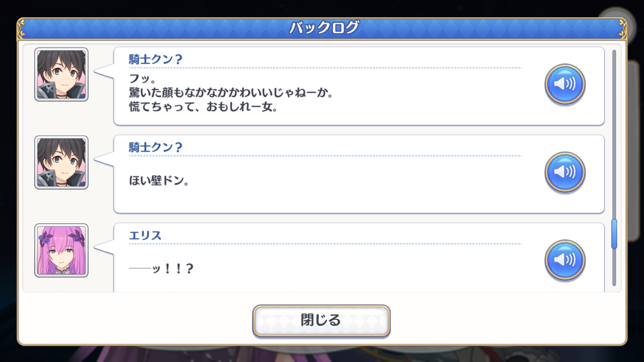Click the バックログ title bar
Screen dimensions: 644x362
[x=322, y=28]
